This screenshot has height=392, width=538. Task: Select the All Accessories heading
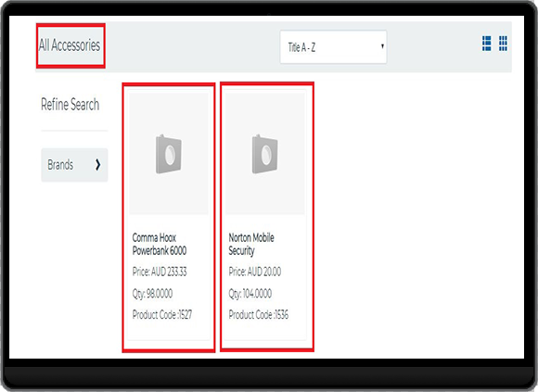[70, 44]
